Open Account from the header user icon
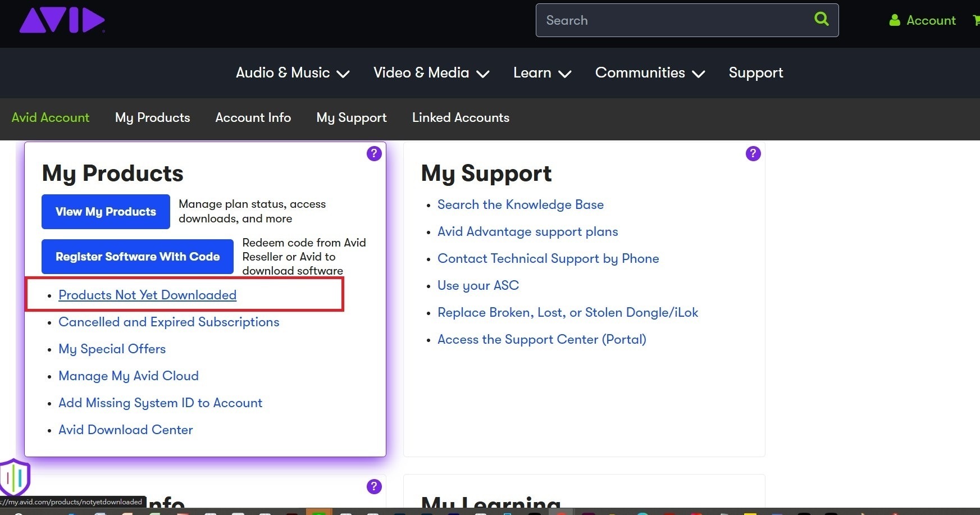The height and width of the screenshot is (515, 980). click(x=922, y=20)
